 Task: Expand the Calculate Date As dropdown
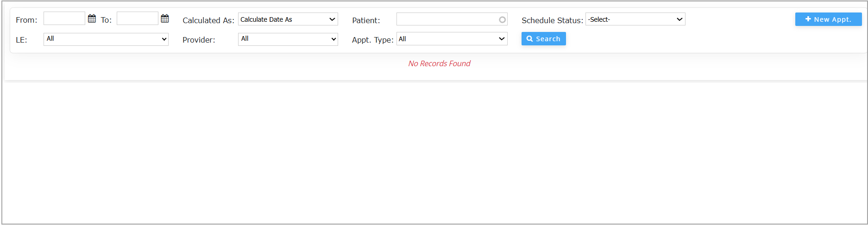point(288,19)
